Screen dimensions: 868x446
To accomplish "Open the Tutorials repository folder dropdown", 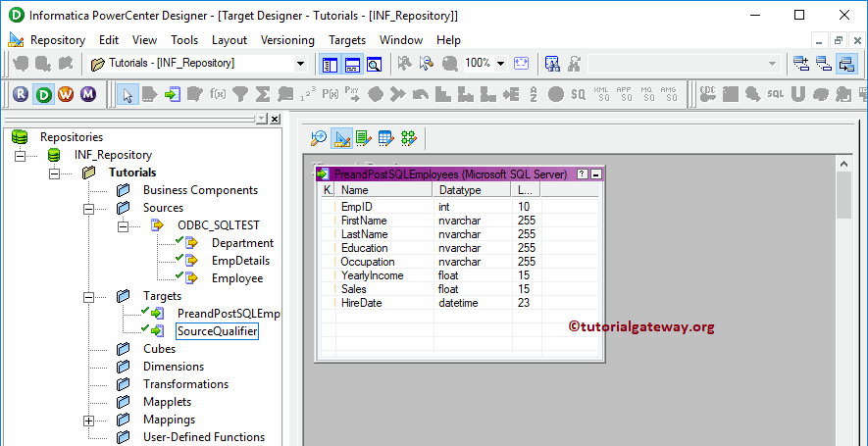I will (300, 64).
